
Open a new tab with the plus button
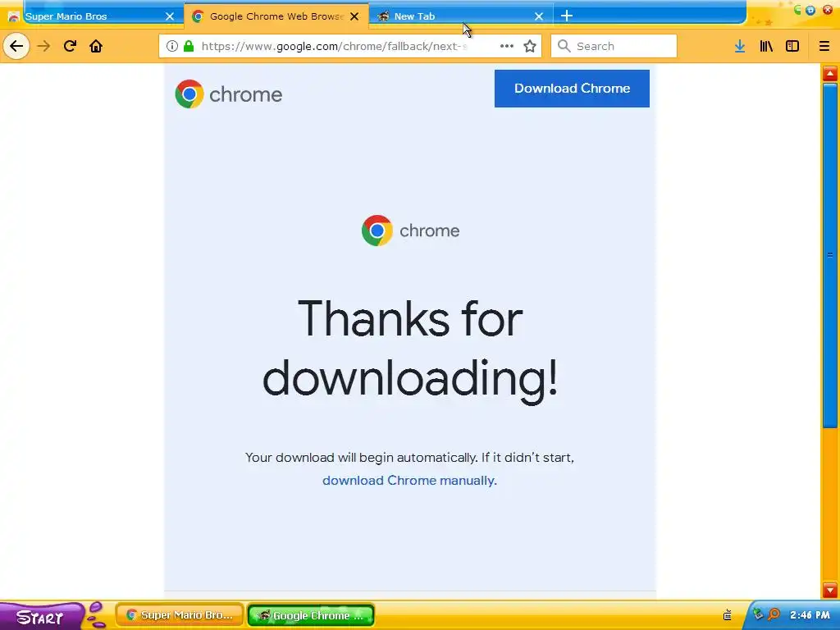pos(567,16)
